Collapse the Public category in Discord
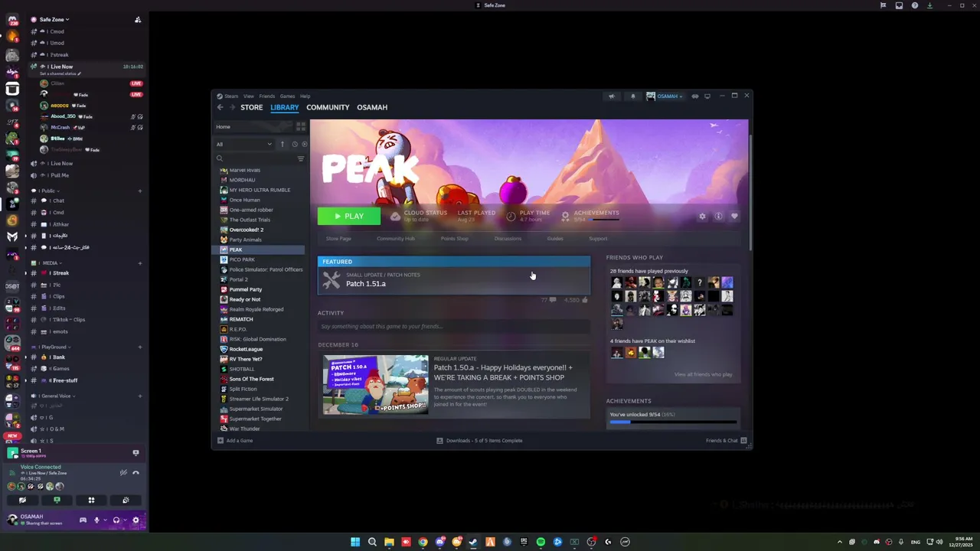The width and height of the screenshot is (980, 551). pyautogui.click(x=51, y=191)
